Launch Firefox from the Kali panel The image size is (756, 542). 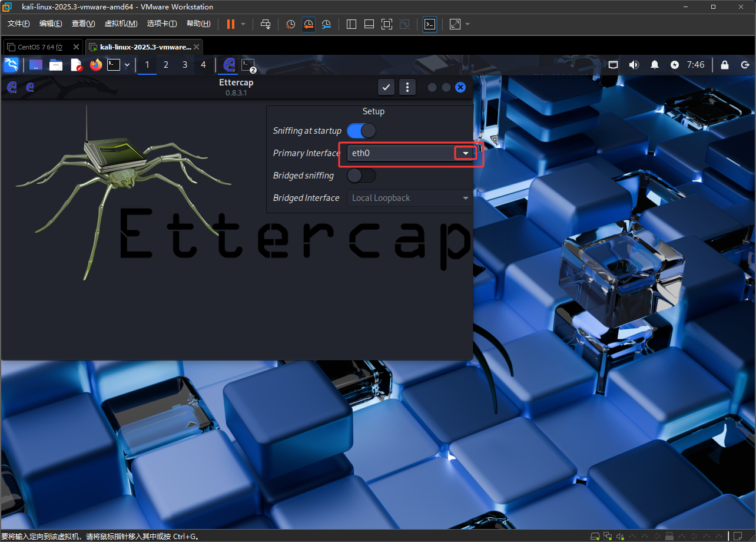(96, 65)
